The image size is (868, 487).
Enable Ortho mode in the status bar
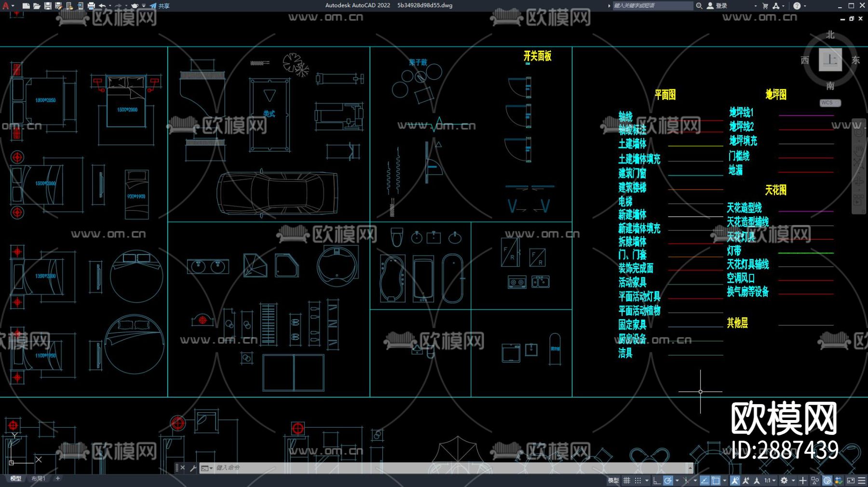click(657, 481)
